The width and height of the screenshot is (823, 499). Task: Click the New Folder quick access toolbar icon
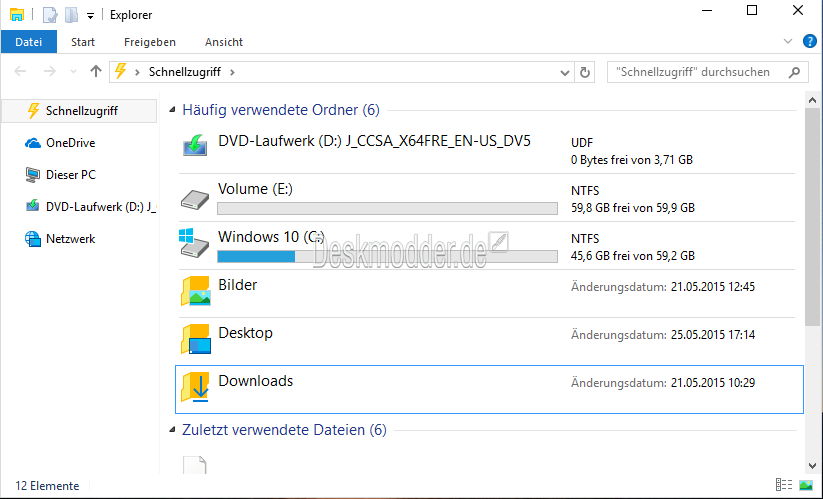click(71, 15)
